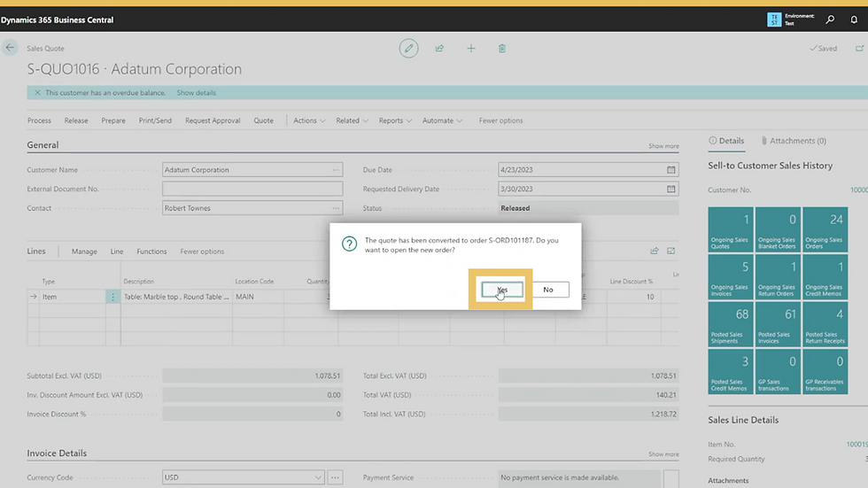This screenshot has width=868, height=488.
Task: Click the environment TEST badge
Action: pos(774,19)
